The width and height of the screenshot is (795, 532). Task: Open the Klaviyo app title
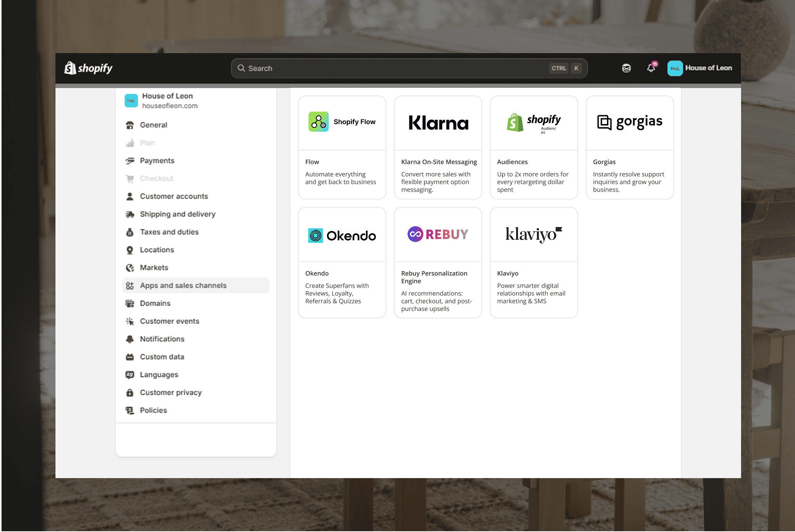(x=507, y=274)
